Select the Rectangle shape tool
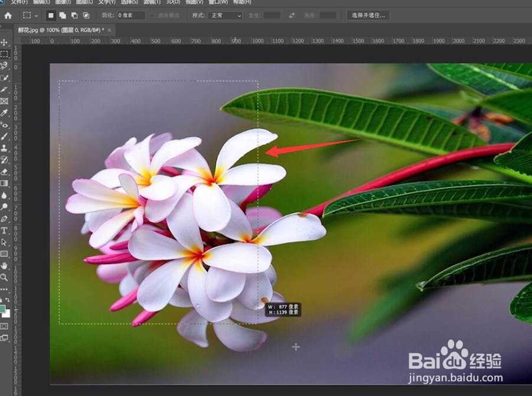Viewport: 532px width, 396px height. point(4,254)
